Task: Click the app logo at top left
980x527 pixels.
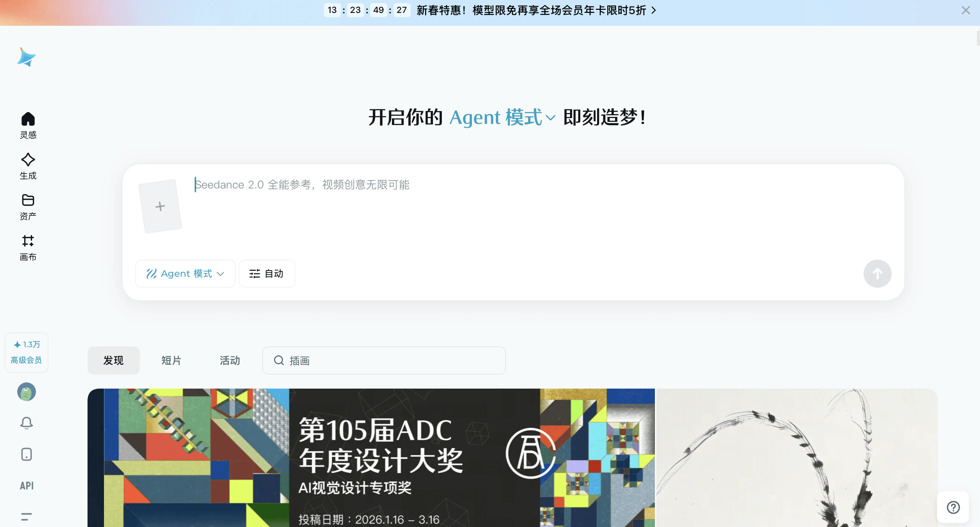Action: (26, 57)
